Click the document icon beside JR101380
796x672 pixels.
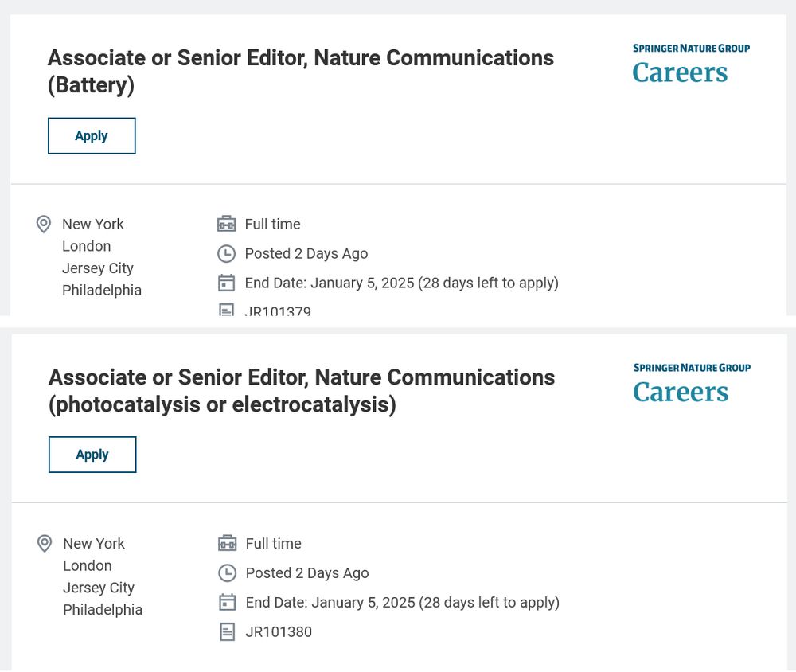tap(228, 632)
